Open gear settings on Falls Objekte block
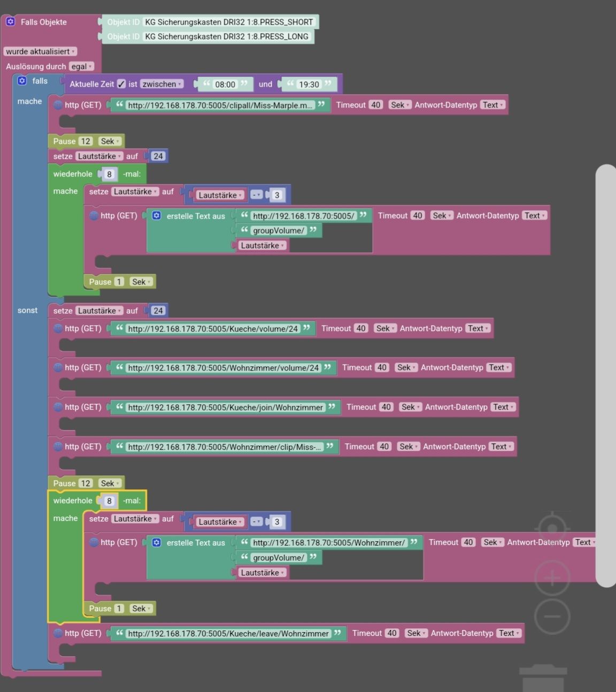The width and height of the screenshot is (616, 692). point(10,22)
